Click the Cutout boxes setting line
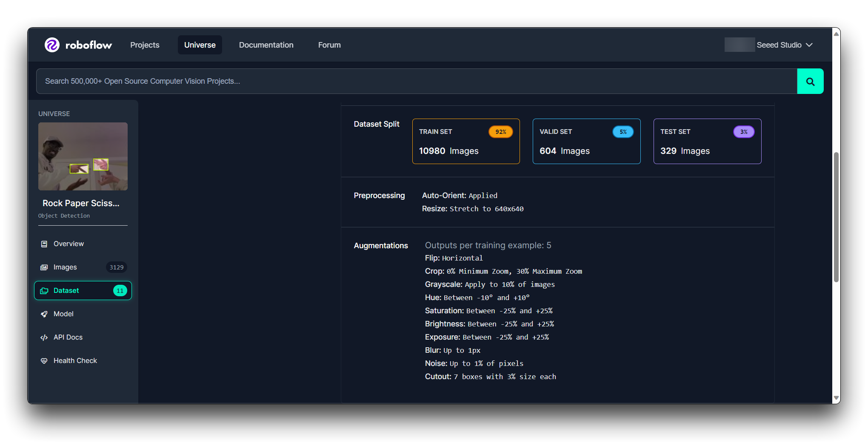Image resolution: width=868 pixels, height=445 pixels. [491, 377]
